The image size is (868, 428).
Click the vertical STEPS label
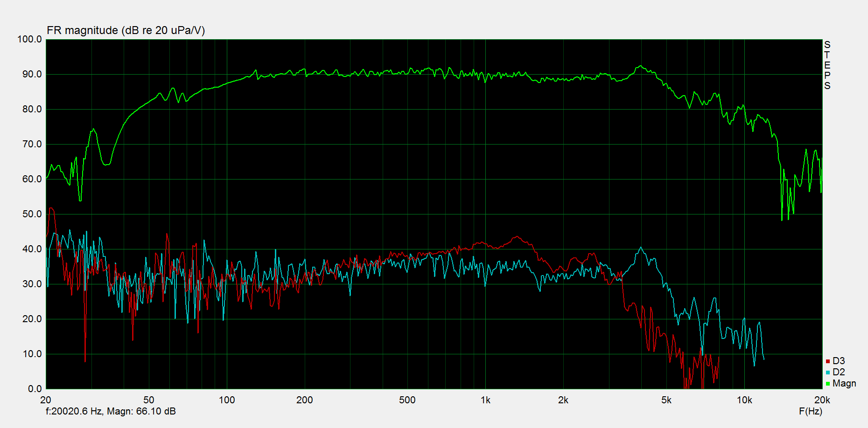[x=827, y=65]
